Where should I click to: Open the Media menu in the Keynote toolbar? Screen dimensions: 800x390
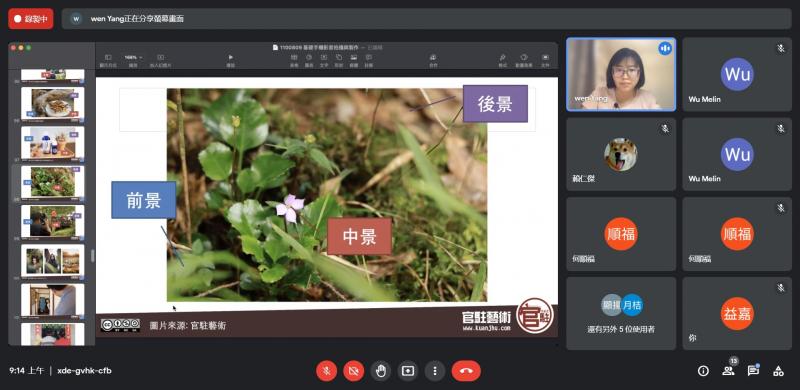(x=354, y=60)
